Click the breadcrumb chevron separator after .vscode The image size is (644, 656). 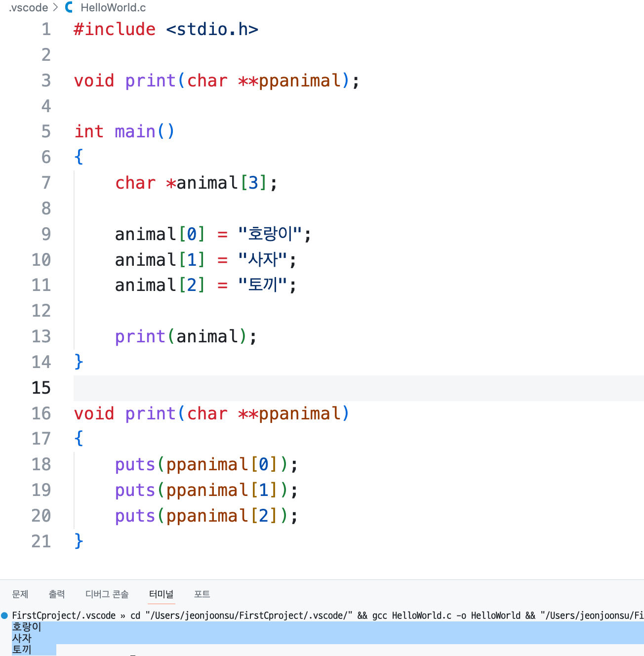[55, 7]
